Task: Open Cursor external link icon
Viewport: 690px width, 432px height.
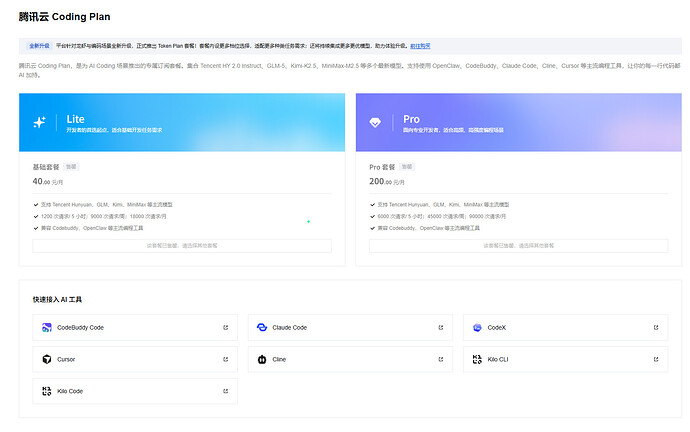Action: (x=225, y=359)
